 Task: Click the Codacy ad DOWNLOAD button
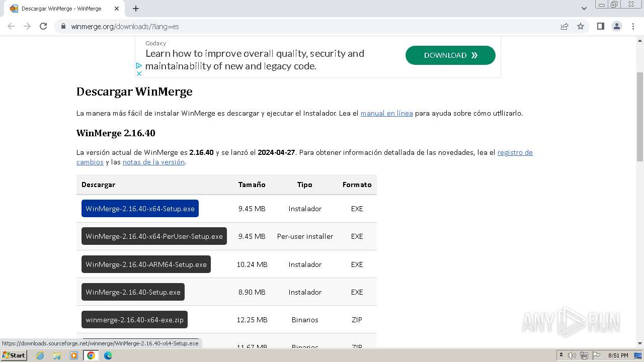click(x=450, y=55)
